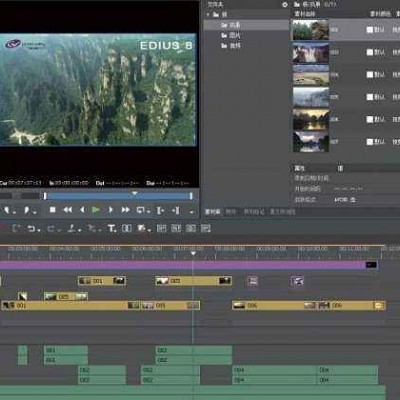Screen dimensions: 400x400
Task: Jump to the next edit point
Action: click(176, 210)
